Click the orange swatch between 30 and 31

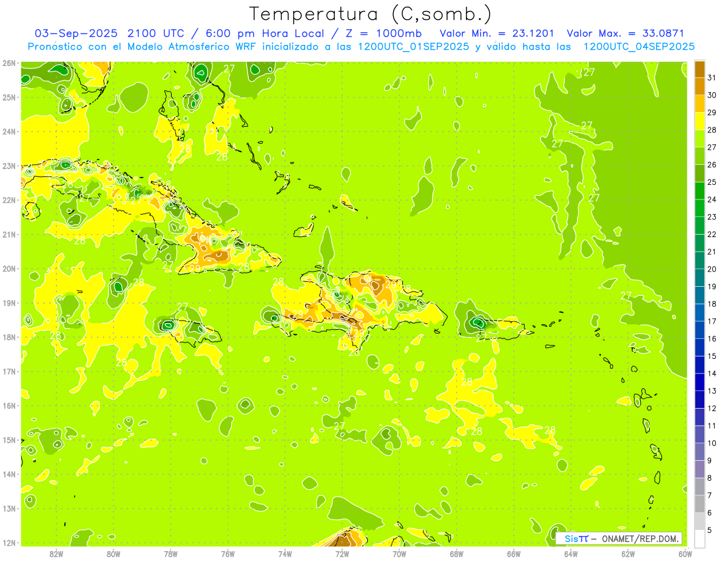[699, 86]
